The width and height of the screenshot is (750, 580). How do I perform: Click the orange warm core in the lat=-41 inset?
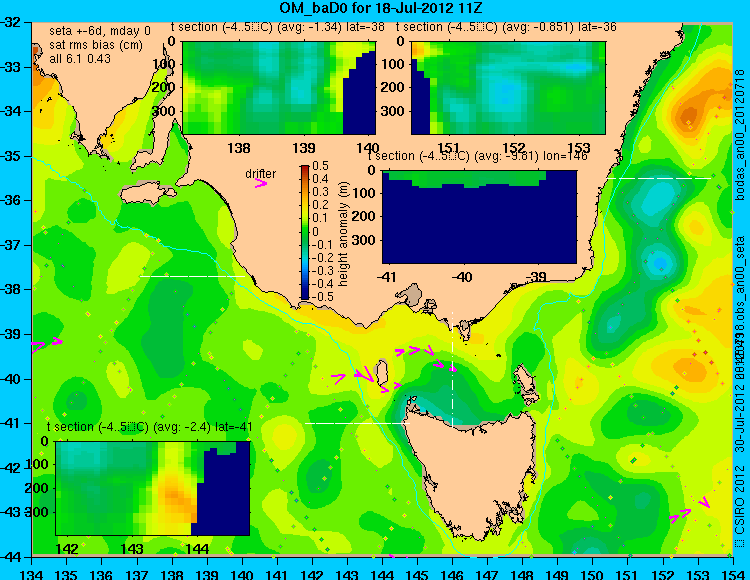pyautogui.click(x=176, y=497)
